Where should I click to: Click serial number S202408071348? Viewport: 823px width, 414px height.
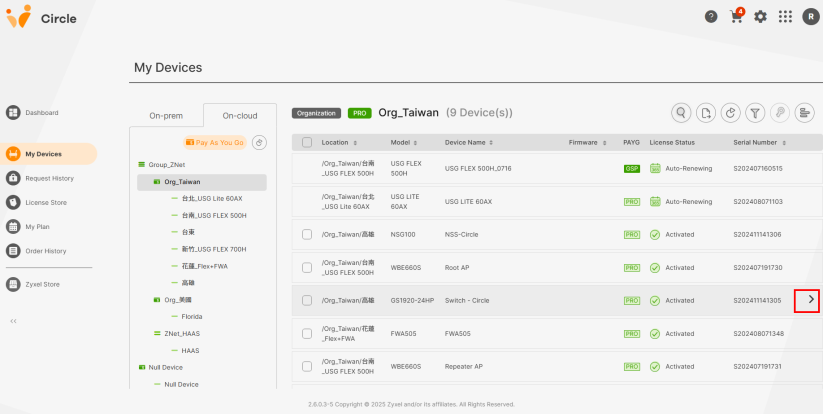click(758, 334)
